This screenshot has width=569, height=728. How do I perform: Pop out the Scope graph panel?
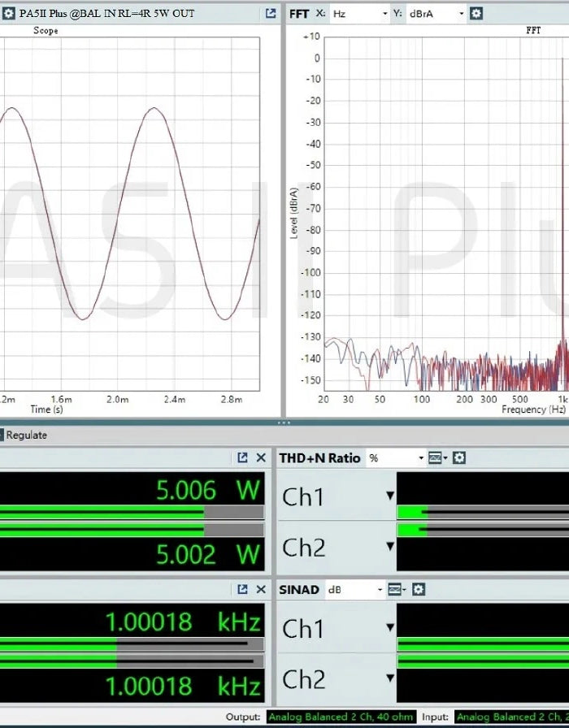click(x=271, y=14)
